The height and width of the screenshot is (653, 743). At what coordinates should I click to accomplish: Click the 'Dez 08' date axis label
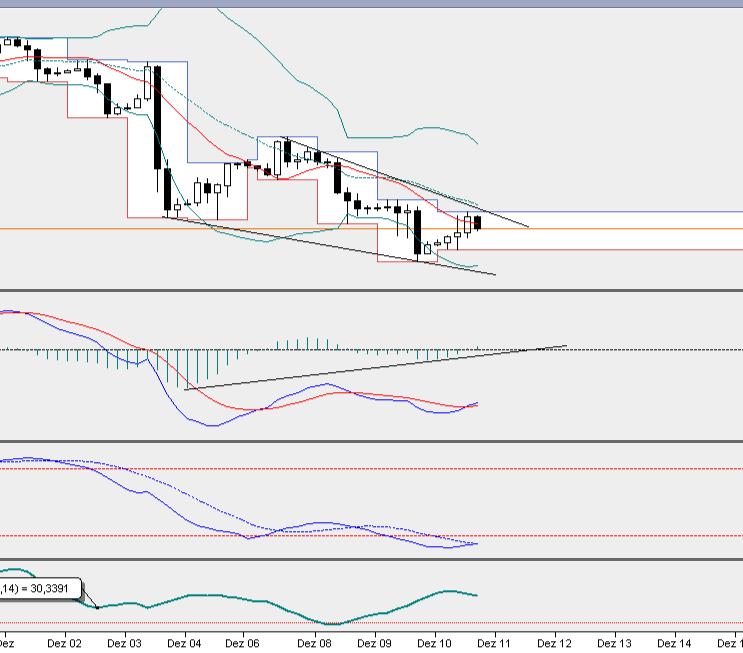314,643
